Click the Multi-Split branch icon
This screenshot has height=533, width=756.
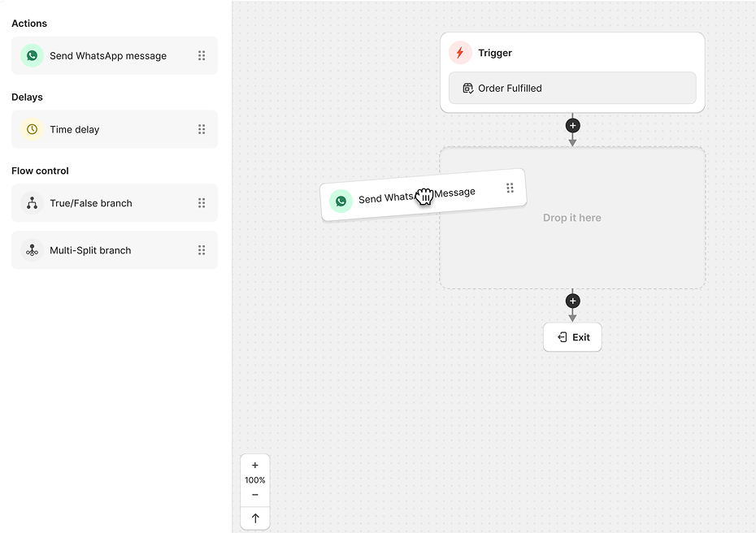click(32, 250)
